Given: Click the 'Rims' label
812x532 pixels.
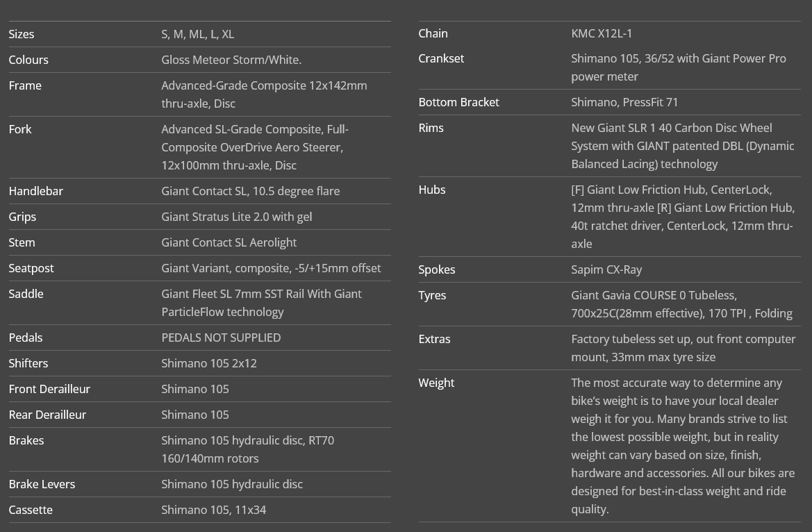Looking at the screenshot, I should coord(431,128).
